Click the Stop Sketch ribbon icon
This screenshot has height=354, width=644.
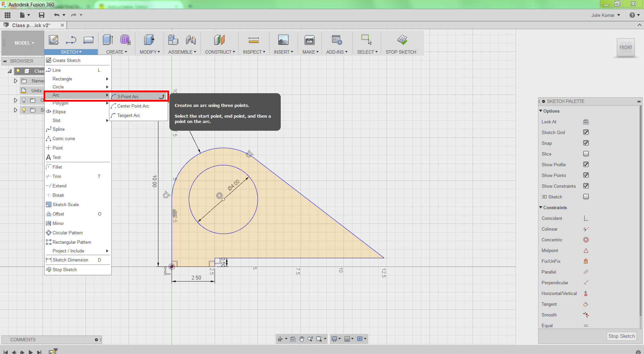(402, 40)
